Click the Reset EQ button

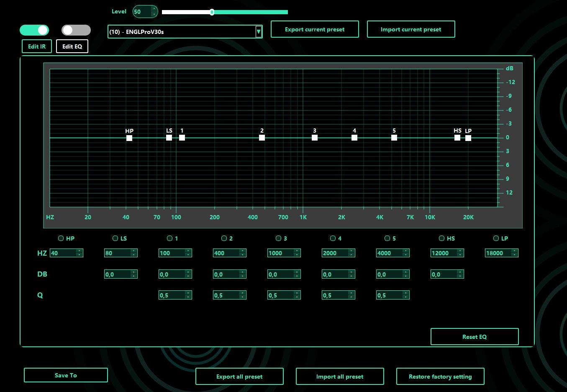click(475, 337)
